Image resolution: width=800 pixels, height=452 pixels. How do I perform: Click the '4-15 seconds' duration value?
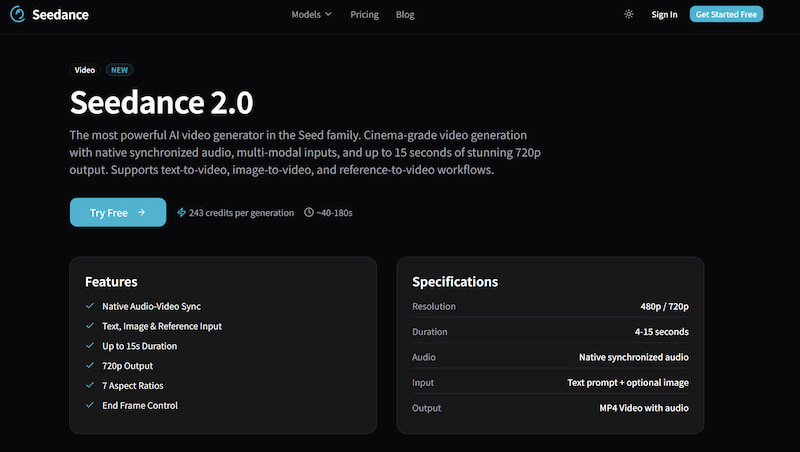click(662, 332)
